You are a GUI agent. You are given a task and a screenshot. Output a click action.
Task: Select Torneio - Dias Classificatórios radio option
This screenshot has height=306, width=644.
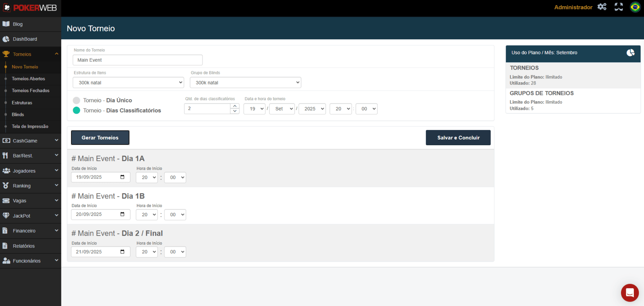point(76,110)
